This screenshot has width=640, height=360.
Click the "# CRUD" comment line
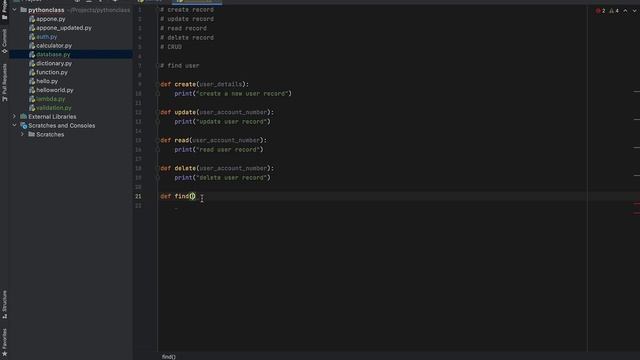pos(171,47)
